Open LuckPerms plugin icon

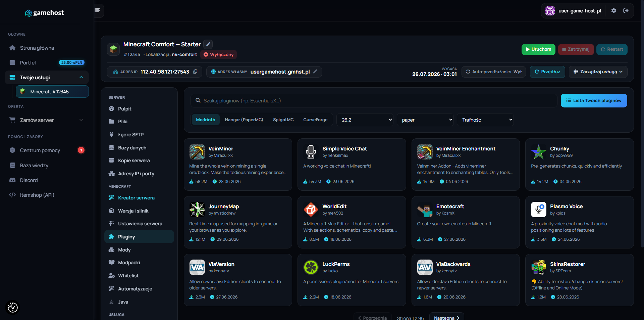311,267
